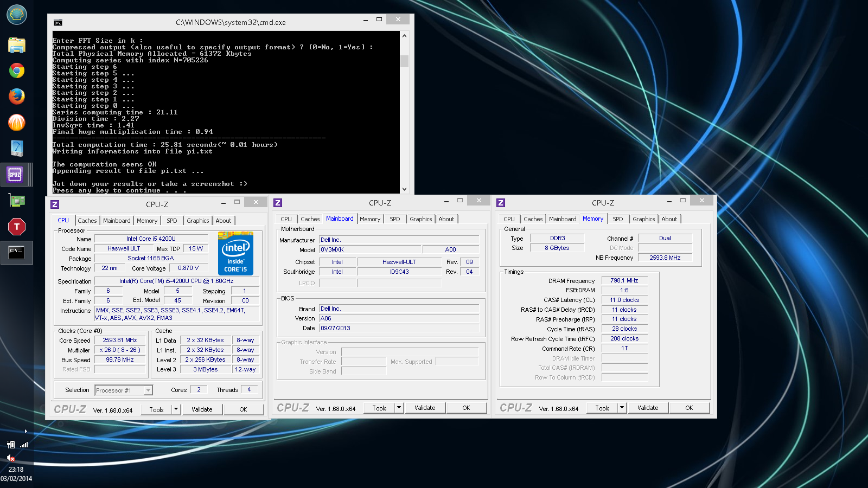Click OK in the Memory window
The width and height of the screenshot is (868, 488).
pyautogui.click(x=689, y=408)
